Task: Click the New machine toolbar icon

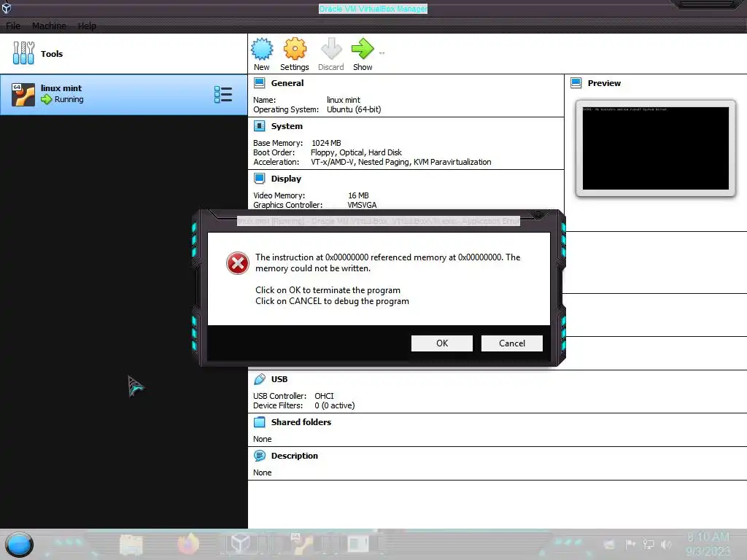Action: [262, 49]
